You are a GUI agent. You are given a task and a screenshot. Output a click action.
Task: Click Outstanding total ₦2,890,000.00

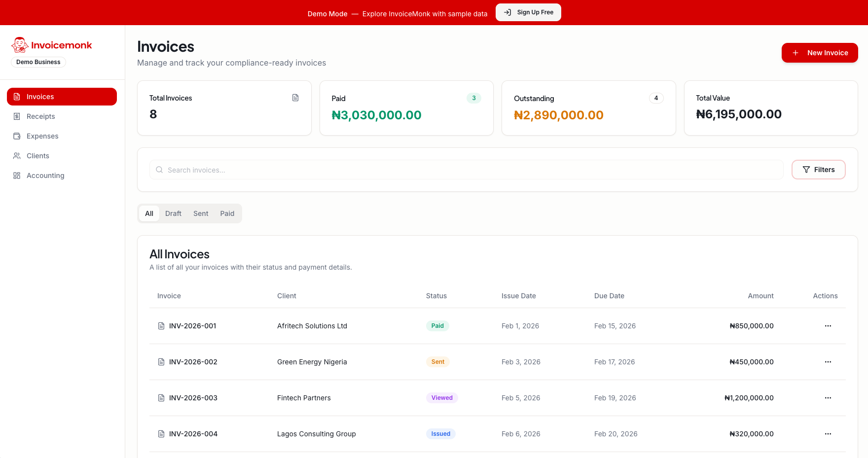tap(559, 115)
